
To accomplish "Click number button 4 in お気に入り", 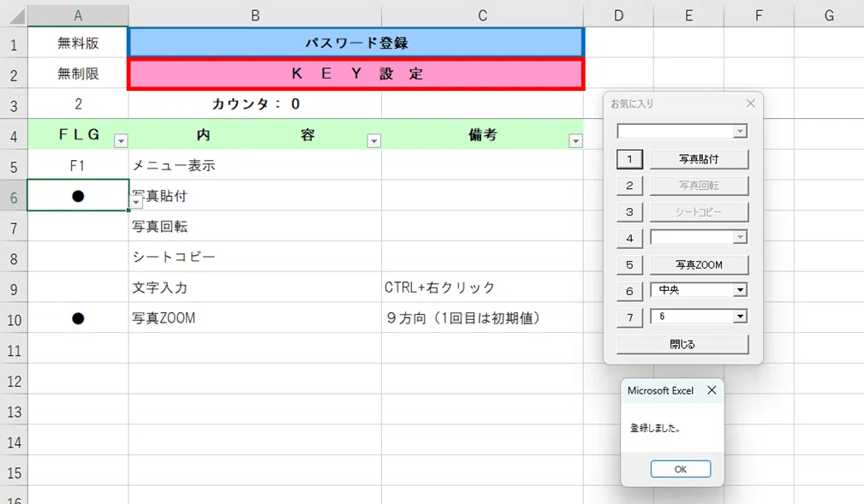I will pos(629,239).
